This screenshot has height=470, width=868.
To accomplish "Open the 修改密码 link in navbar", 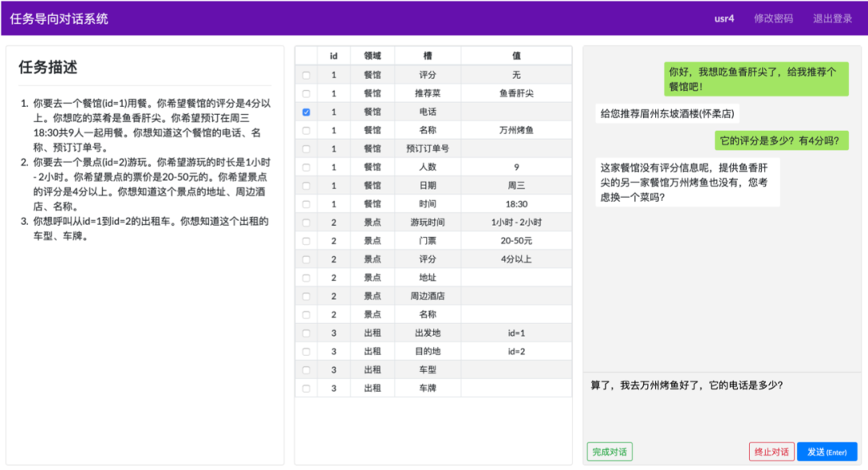I will click(773, 18).
